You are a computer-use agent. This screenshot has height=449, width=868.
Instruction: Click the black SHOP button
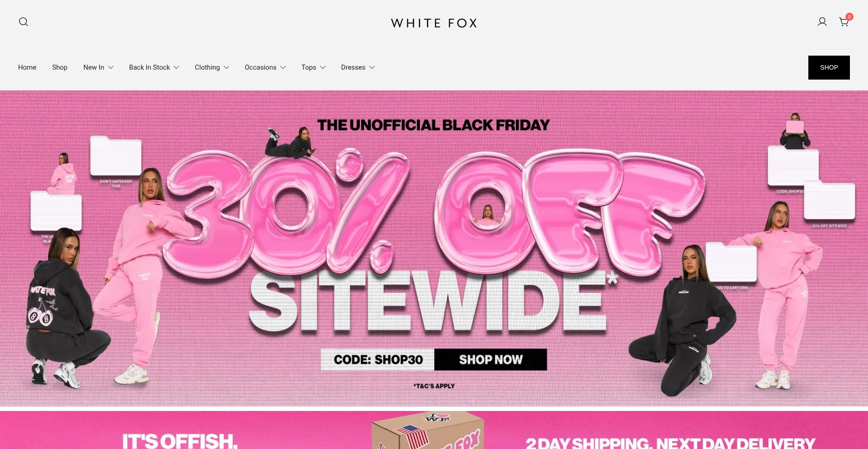pyautogui.click(x=829, y=67)
